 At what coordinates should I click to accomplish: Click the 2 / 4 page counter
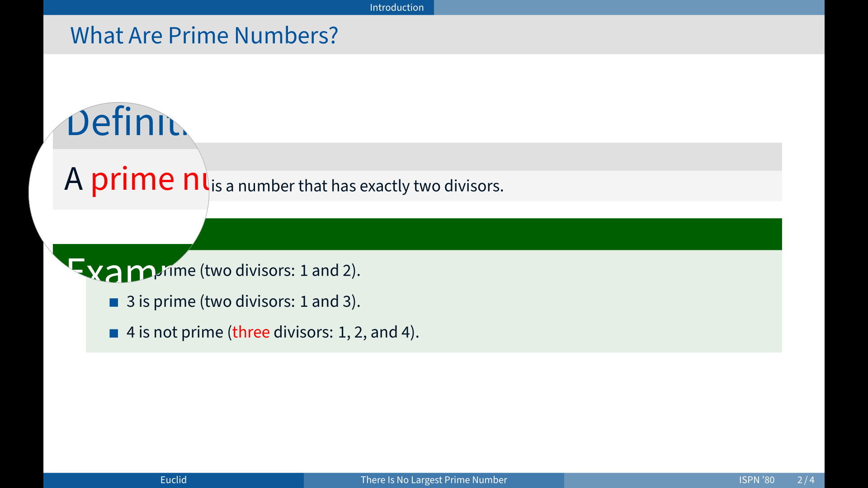pos(806,480)
